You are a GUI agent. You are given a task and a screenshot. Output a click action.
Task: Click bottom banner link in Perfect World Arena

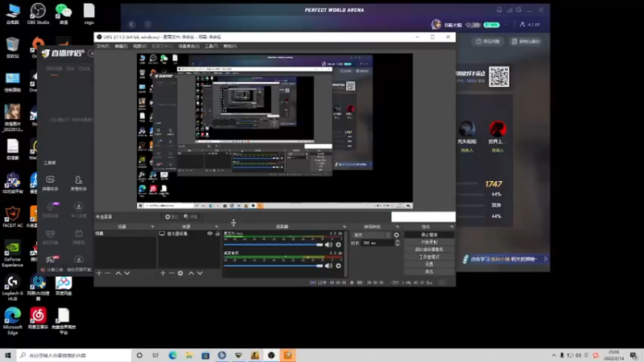point(506,259)
